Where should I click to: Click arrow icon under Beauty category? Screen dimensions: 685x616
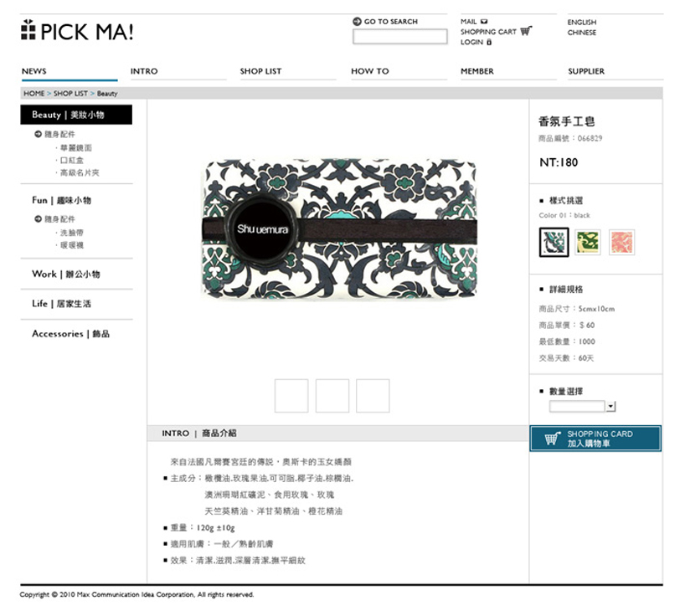(x=38, y=134)
